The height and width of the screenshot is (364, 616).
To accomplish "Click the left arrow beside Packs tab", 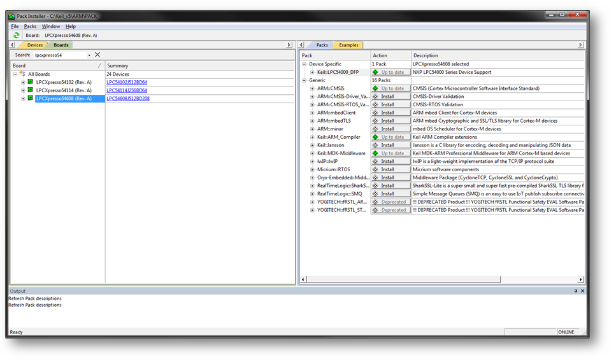I will (x=301, y=45).
